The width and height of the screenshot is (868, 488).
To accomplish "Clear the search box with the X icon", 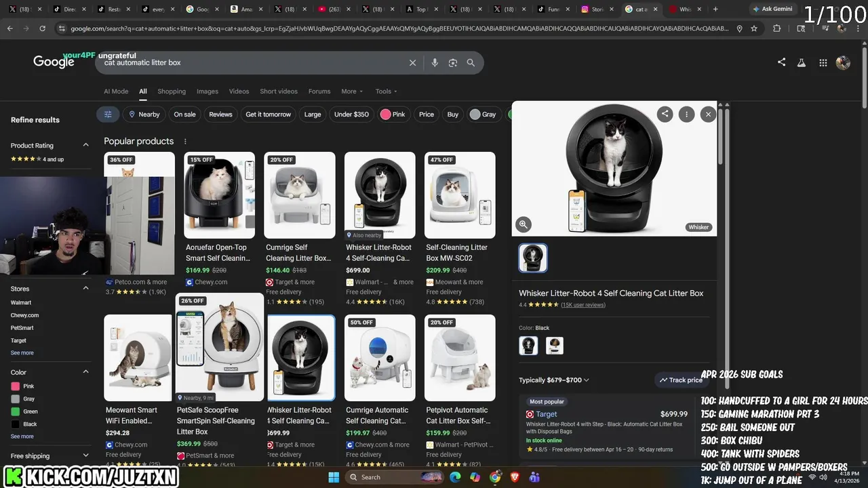I will (x=412, y=62).
